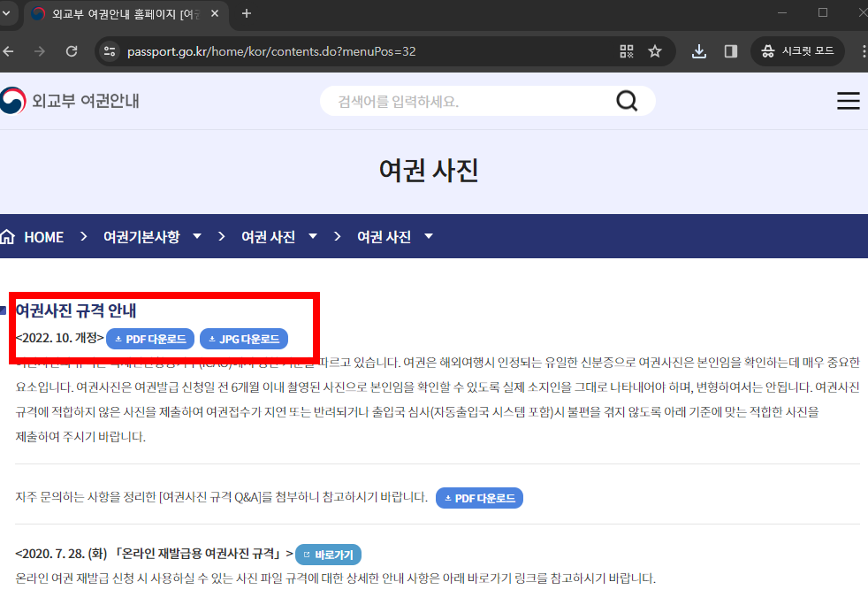Screen dimensions: 868x605
Task: Expand the last 여권 사진 dropdown arrow
Action: (428, 235)
